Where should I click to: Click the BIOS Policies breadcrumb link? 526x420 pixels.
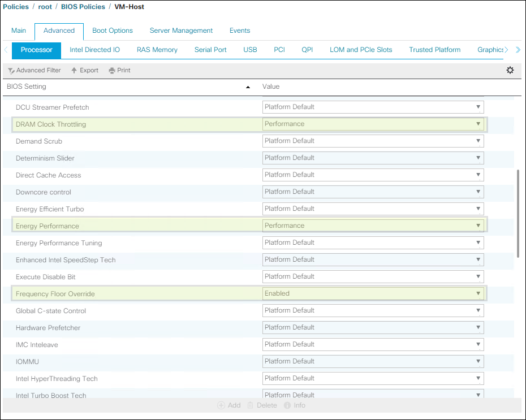pyautogui.click(x=83, y=7)
